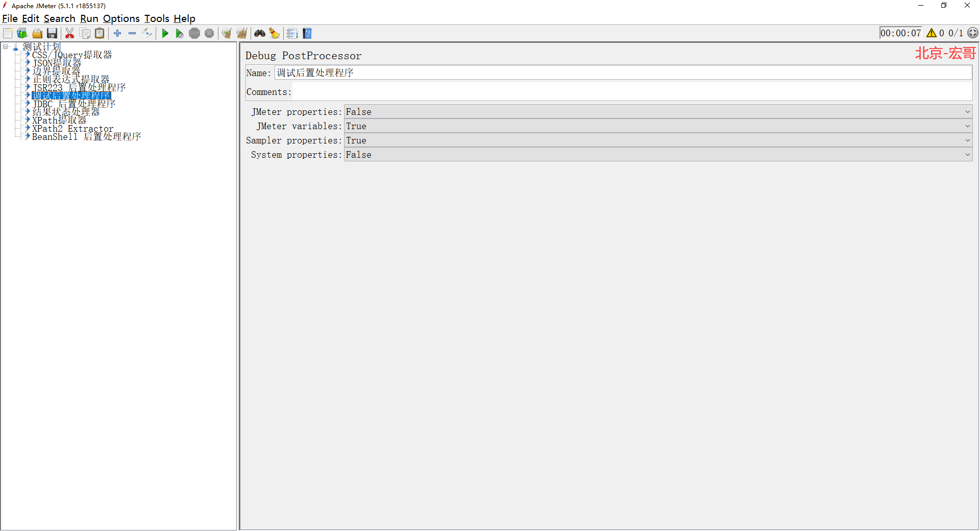The height and width of the screenshot is (531, 980).
Task: Open System properties dropdown
Action: (x=658, y=155)
